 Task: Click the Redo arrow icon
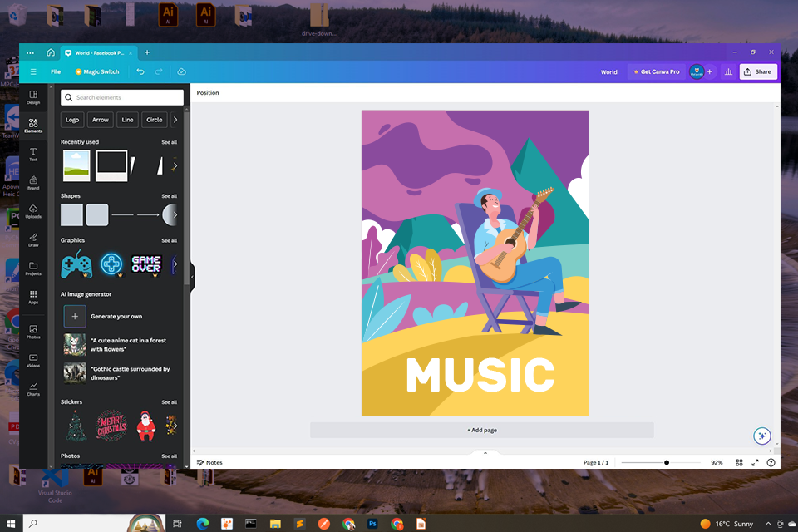click(159, 71)
